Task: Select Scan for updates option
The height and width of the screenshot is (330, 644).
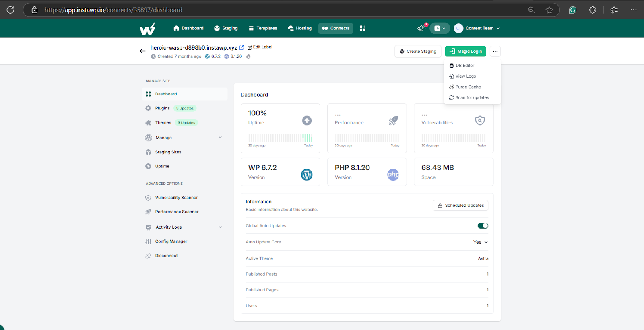Action: (x=472, y=98)
